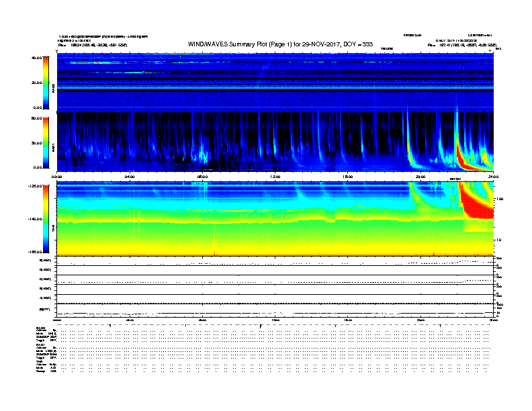
Task: Click the -125.00 tick on TNR scale
Action: (x=35, y=186)
